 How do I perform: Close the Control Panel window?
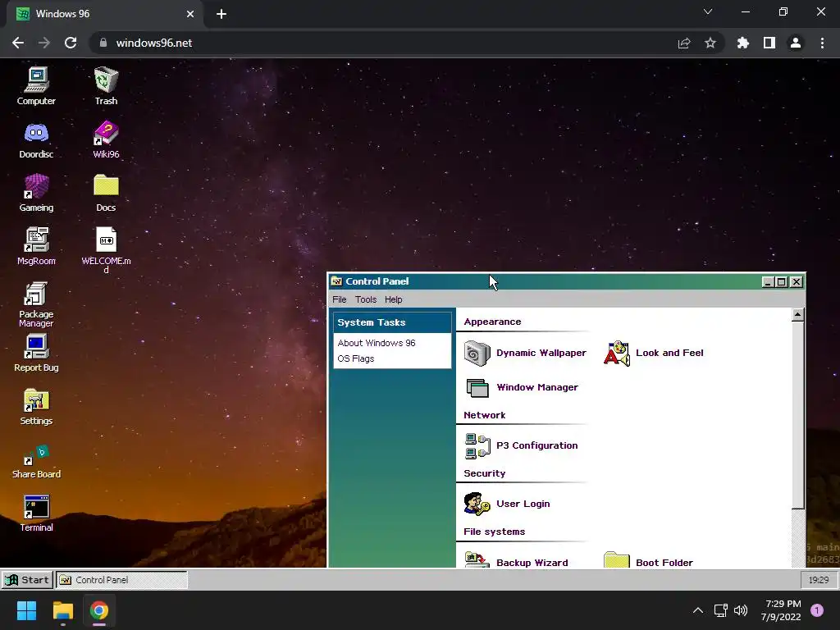[797, 282]
